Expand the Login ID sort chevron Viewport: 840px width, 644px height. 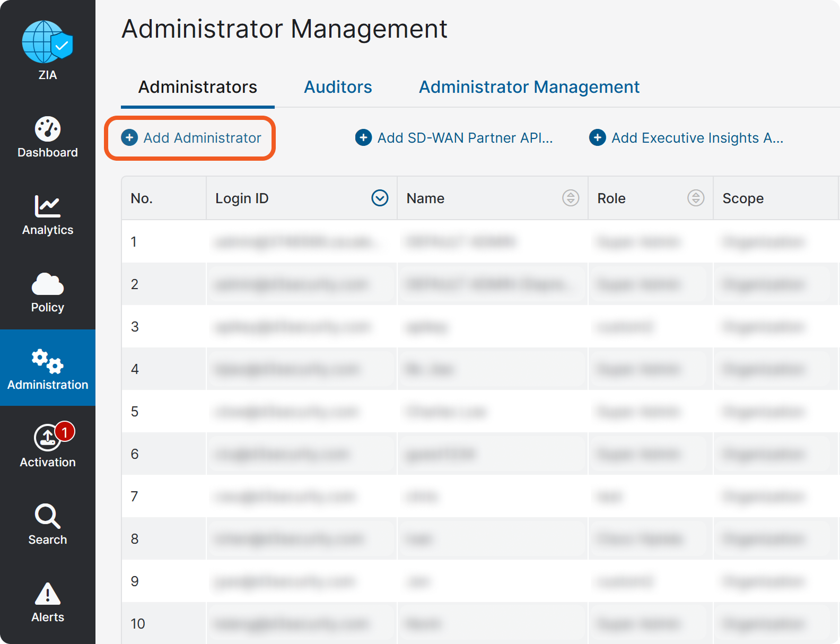coord(380,198)
